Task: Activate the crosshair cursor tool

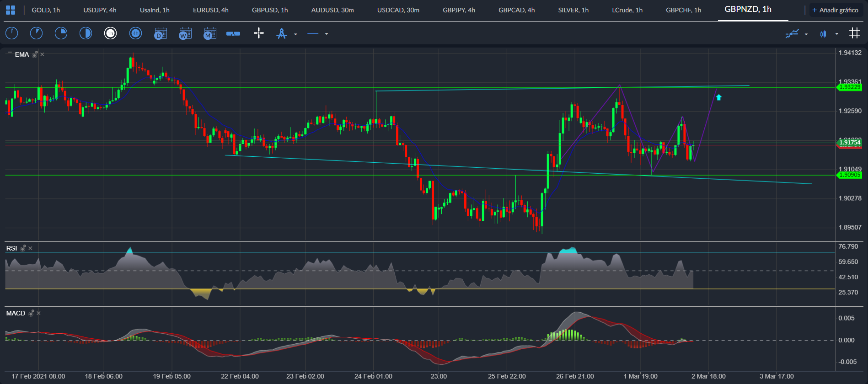Action: tap(259, 33)
